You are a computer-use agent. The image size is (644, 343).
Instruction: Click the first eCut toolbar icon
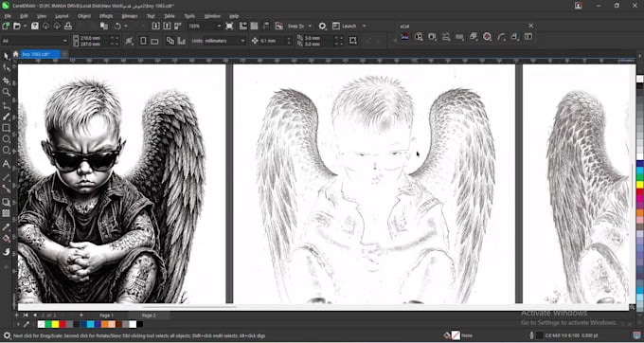405,37
